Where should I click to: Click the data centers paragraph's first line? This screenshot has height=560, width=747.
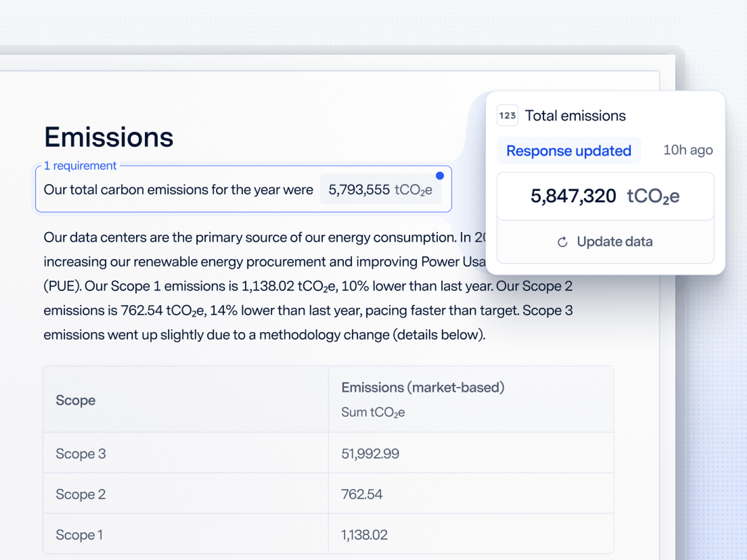coord(264,238)
